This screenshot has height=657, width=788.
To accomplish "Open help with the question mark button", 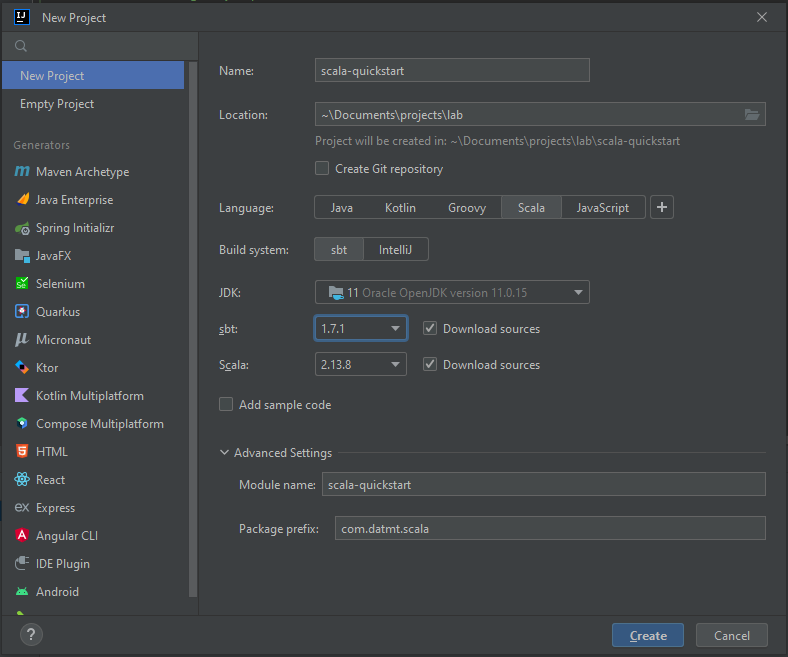I will 31,634.
